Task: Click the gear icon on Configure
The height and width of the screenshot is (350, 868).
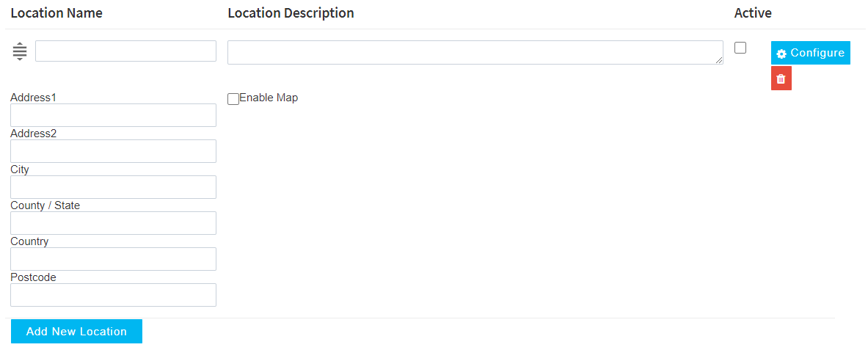Action: pos(781,54)
